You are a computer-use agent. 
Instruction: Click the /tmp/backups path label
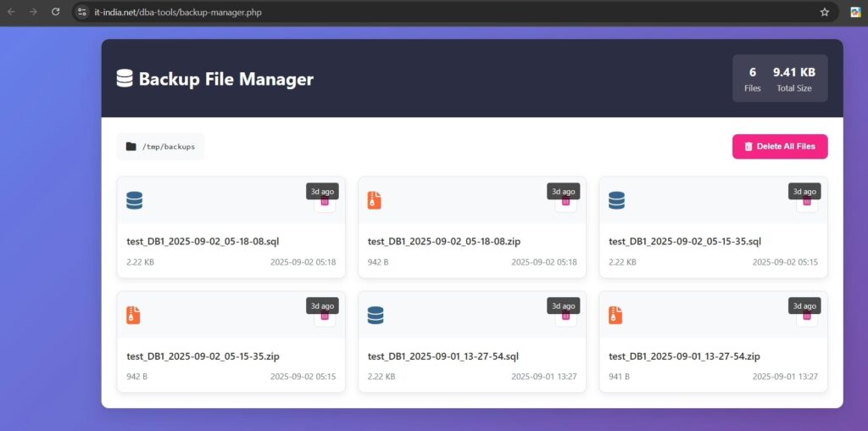[169, 147]
